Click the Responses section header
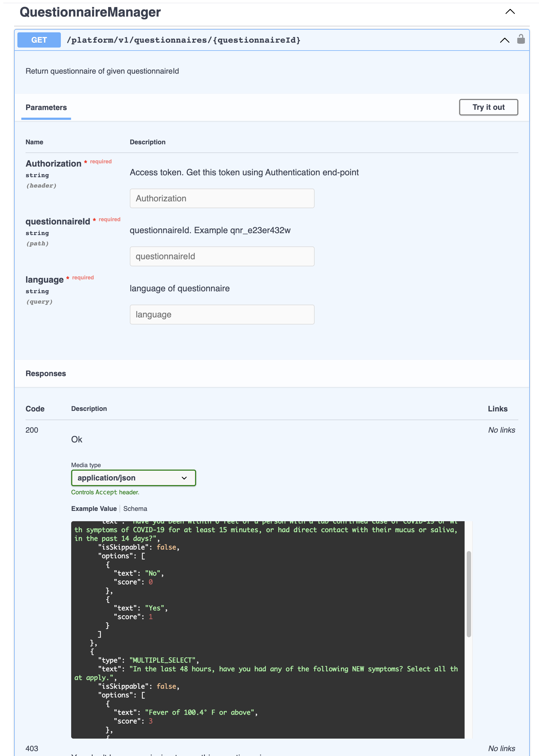This screenshot has width=539, height=756. [46, 374]
